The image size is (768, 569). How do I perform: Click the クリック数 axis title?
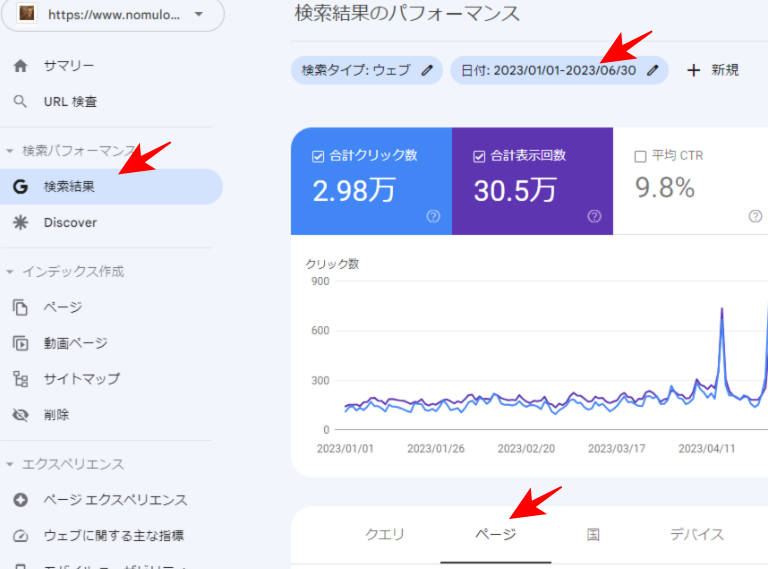pyautogui.click(x=333, y=264)
